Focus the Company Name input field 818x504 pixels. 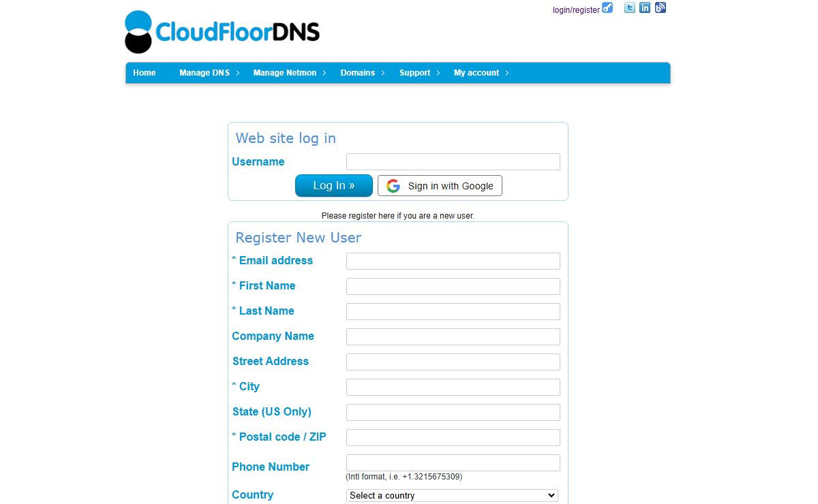pos(453,336)
